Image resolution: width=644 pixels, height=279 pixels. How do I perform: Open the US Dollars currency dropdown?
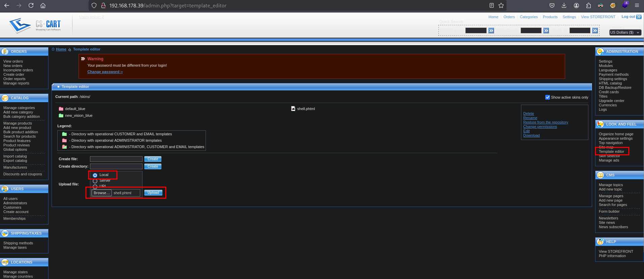[x=625, y=32]
